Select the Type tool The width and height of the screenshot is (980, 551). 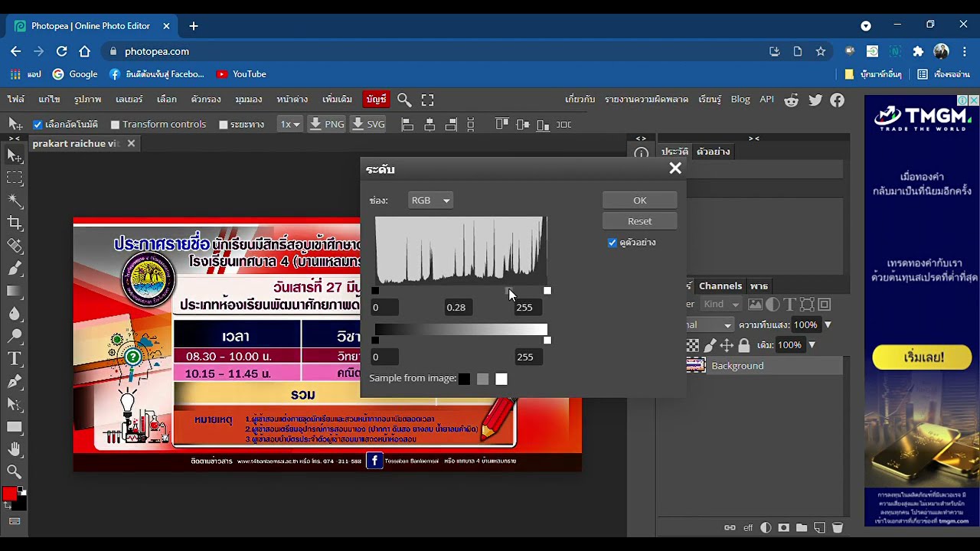(x=15, y=359)
